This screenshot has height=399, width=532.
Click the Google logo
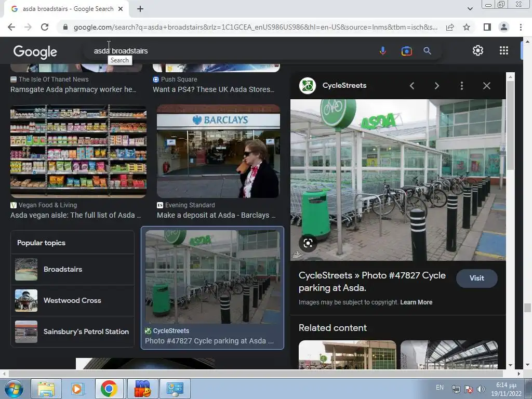(x=35, y=51)
